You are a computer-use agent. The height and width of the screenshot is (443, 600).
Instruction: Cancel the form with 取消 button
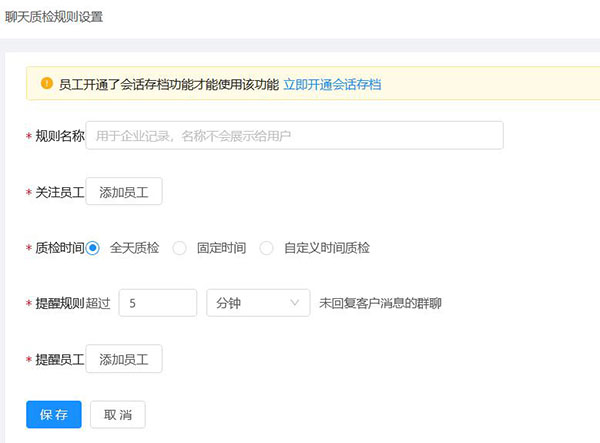(118, 414)
